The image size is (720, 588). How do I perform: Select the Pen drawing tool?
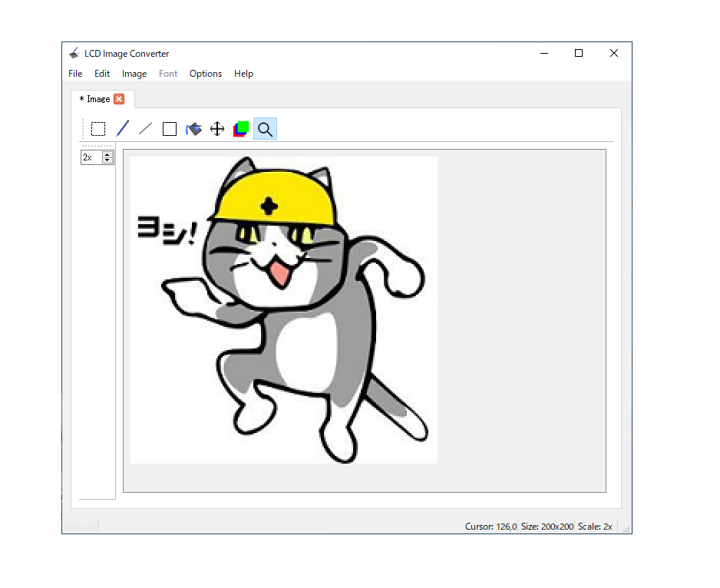pyautogui.click(x=122, y=129)
